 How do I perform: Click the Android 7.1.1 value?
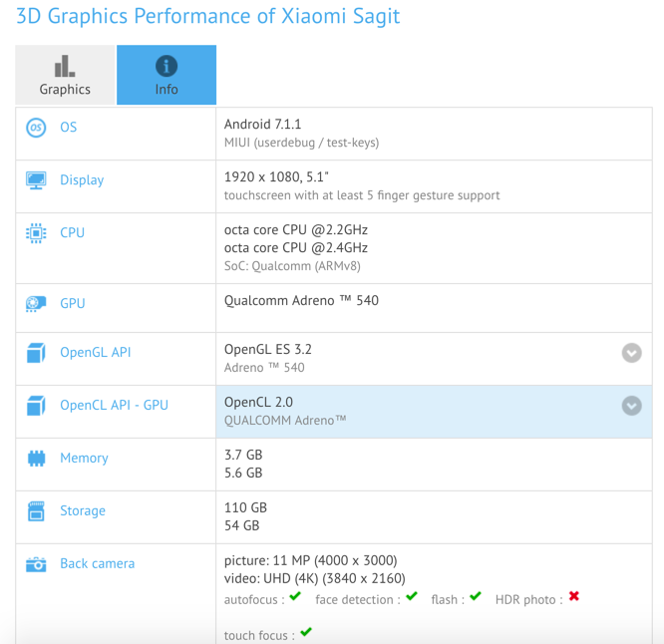(x=262, y=124)
